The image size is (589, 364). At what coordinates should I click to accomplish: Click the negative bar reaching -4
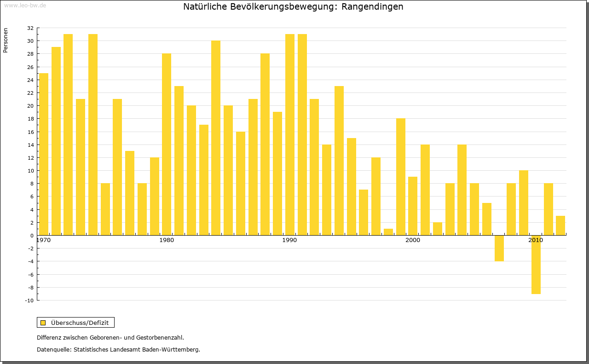tap(499, 248)
